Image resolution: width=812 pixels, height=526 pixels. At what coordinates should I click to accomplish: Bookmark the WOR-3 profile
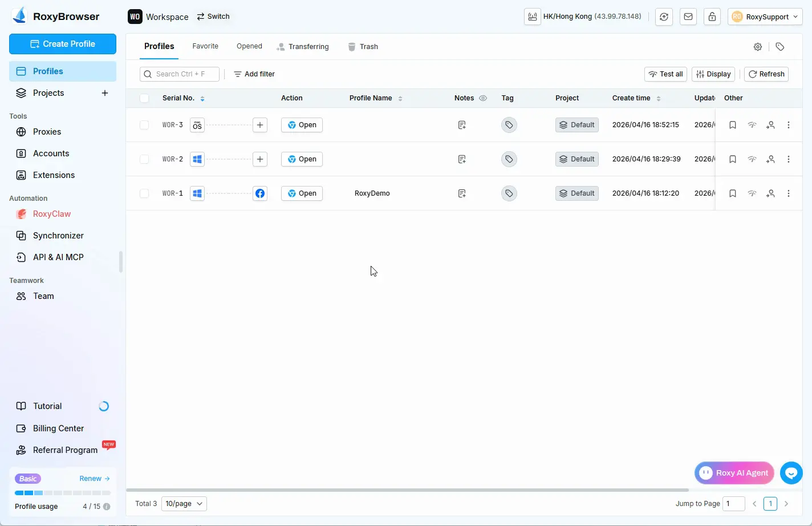pyautogui.click(x=733, y=125)
